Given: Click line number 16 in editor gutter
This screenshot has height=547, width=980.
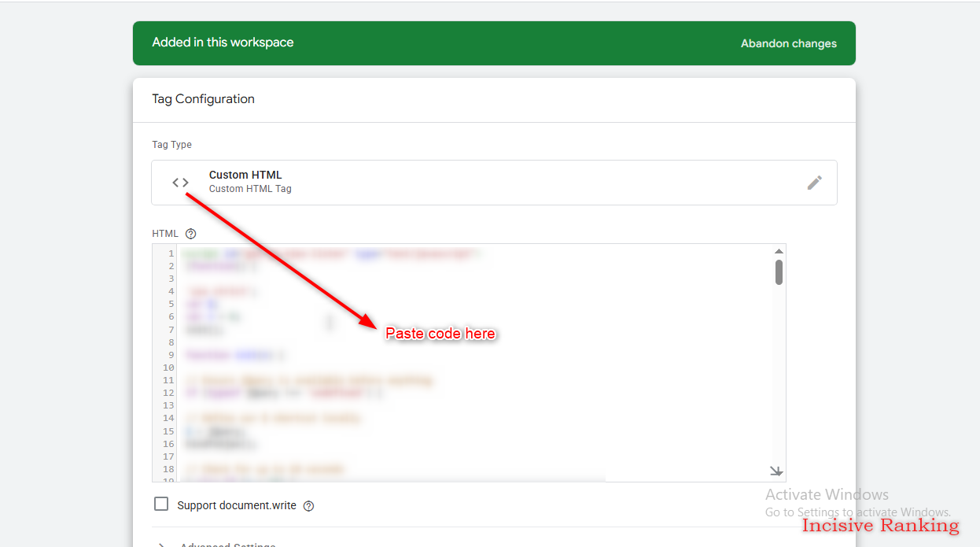Looking at the screenshot, I should click(x=168, y=444).
